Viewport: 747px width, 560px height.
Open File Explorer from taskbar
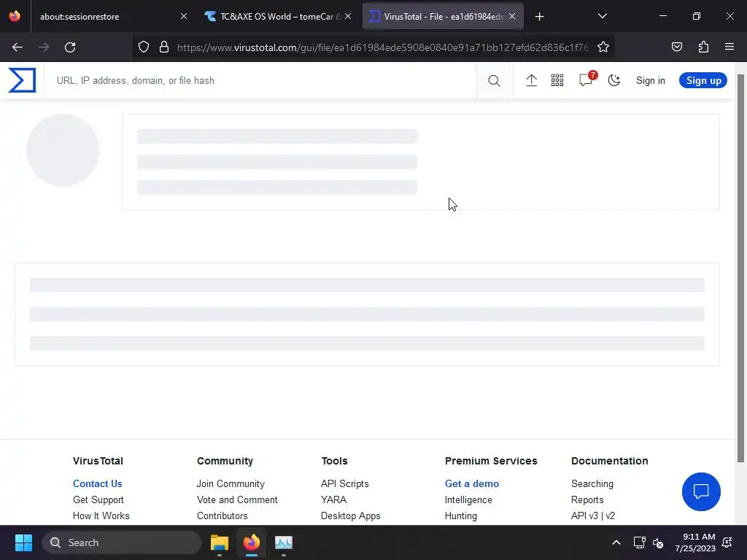[x=220, y=542]
